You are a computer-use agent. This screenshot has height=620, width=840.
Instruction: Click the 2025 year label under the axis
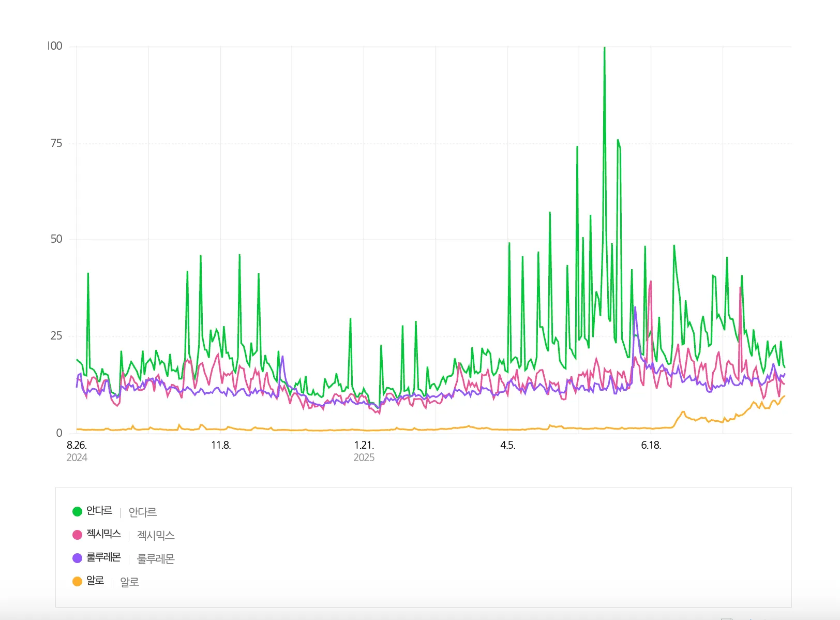(364, 457)
